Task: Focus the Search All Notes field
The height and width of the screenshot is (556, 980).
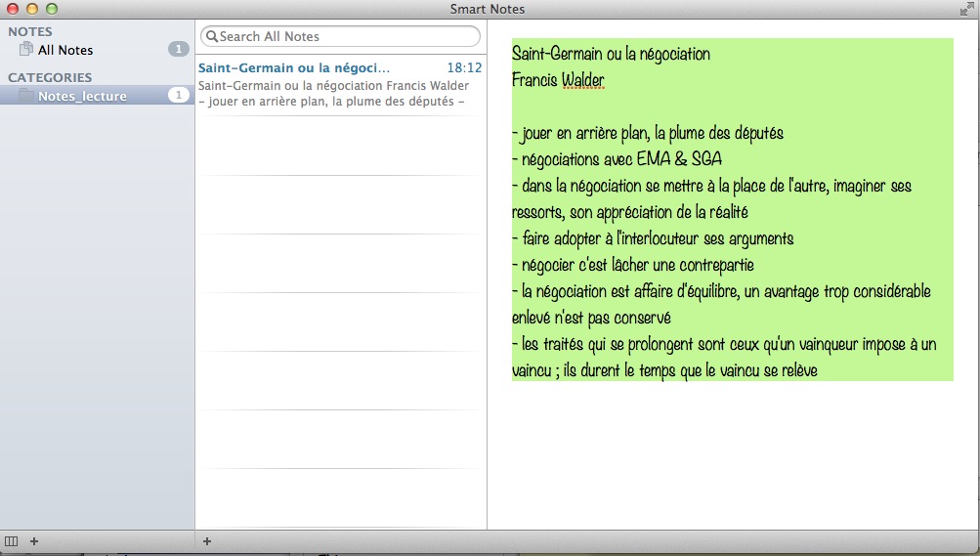Action: pyautogui.click(x=342, y=36)
